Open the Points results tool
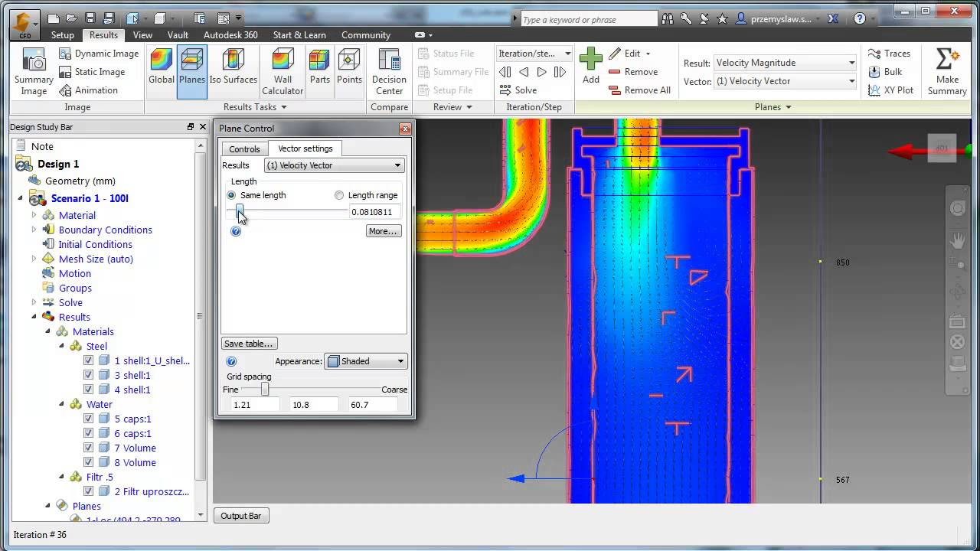980x551 pixels. (x=349, y=67)
